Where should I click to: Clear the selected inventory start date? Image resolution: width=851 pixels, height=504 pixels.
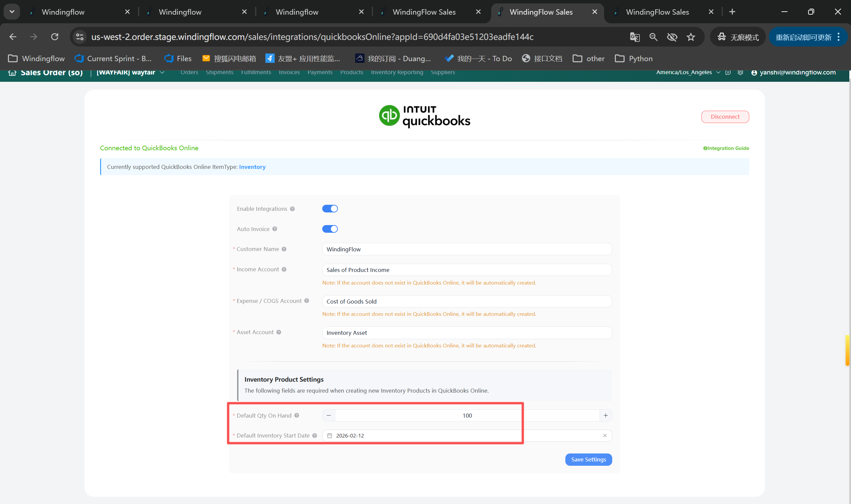[604, 436]
